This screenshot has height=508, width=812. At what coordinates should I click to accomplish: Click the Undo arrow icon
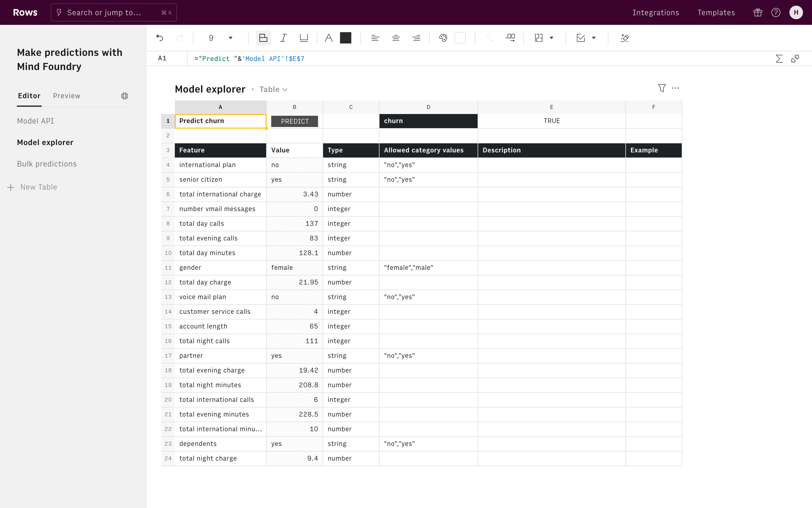160,38
